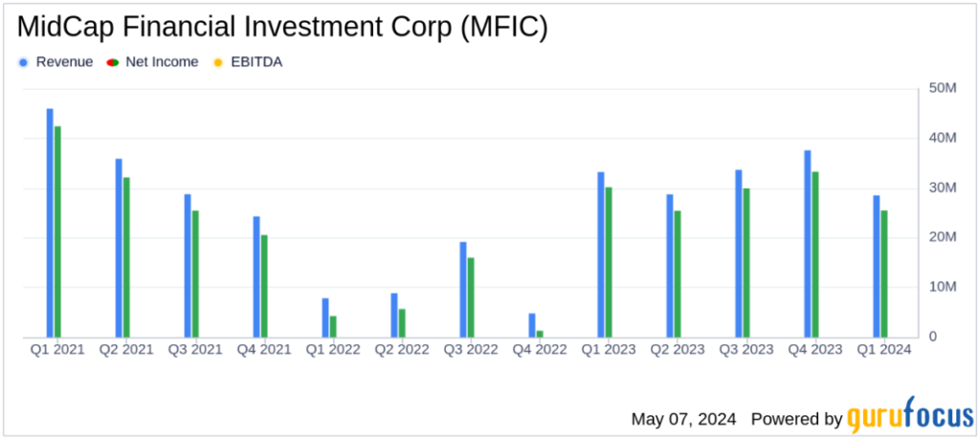This screenshot has height=439, width=980.
Task: Click the blue Revenue legend dot
Action: [x=24, y=62]
